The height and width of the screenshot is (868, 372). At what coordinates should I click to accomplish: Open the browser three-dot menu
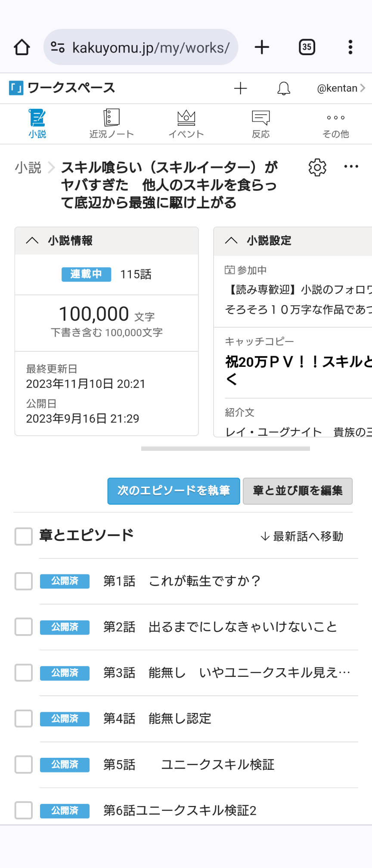[x=350, y=47]
